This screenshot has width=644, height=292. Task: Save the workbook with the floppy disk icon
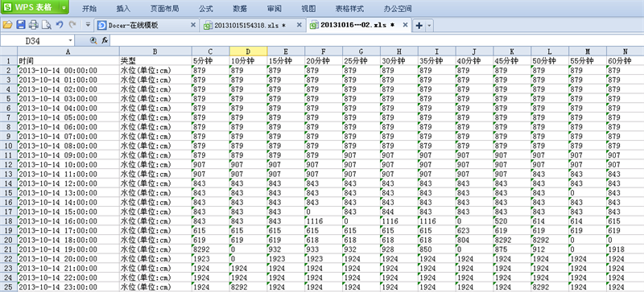[21, 26]
